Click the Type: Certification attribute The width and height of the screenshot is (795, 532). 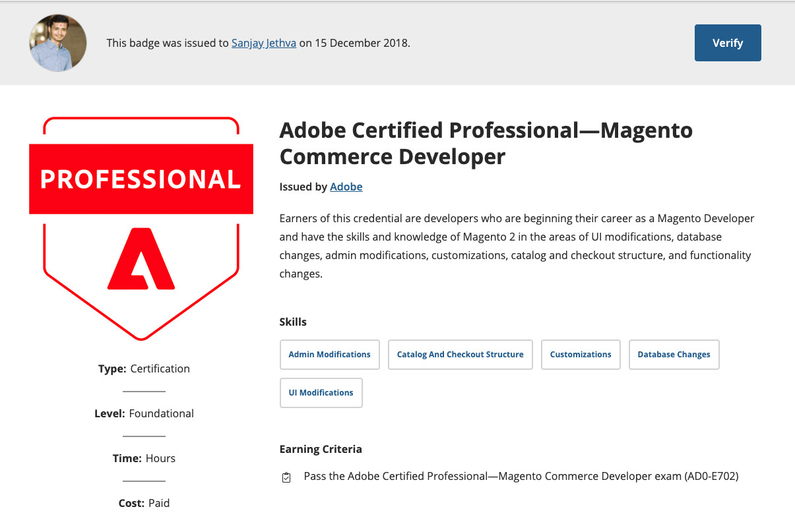[x=144, y=369]
